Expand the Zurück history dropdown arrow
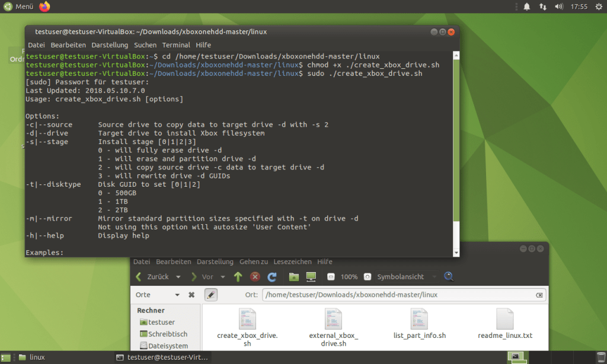607x364 pixels. tap(179, 277)
